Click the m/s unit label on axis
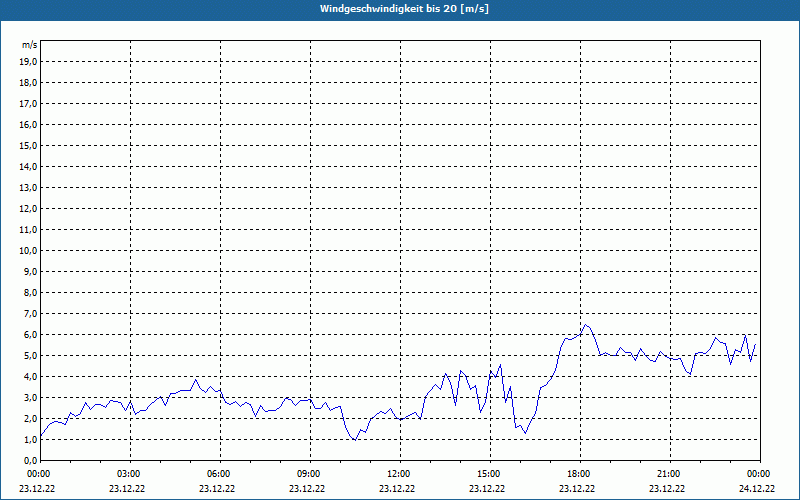Viewport: 800px width, 500px height. [x=29, y=45]
